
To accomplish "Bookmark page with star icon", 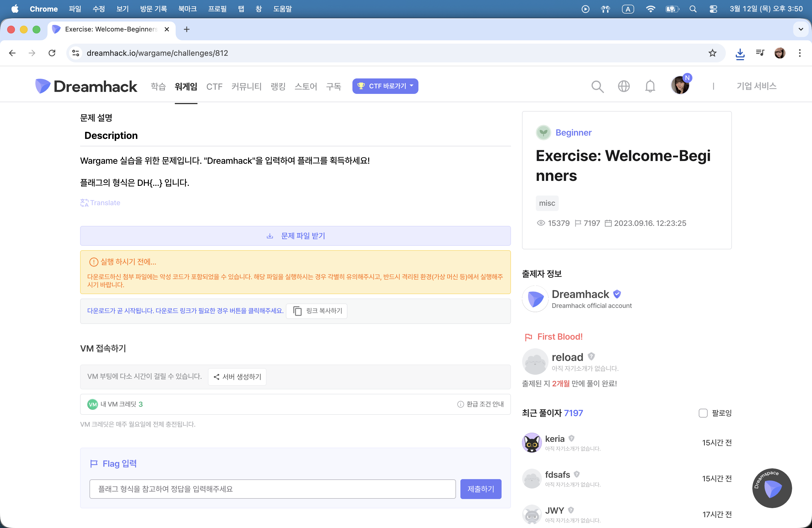I will point(712,53).
